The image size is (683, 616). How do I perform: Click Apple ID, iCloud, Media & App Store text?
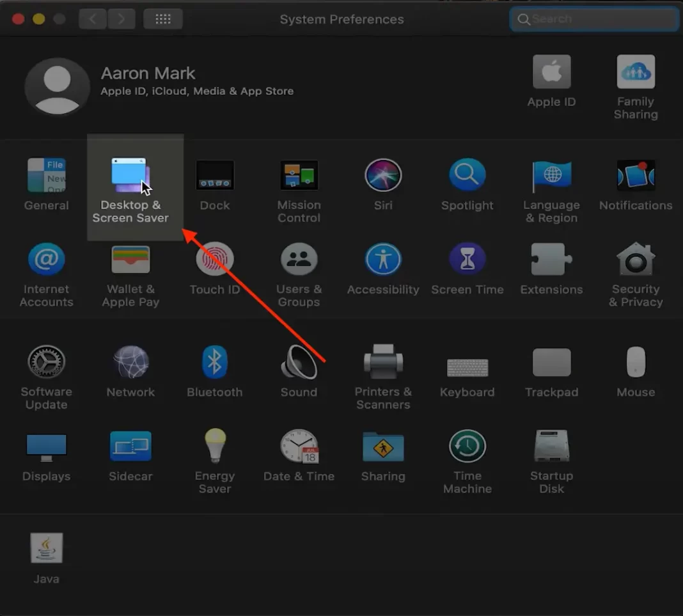[197, 91]
